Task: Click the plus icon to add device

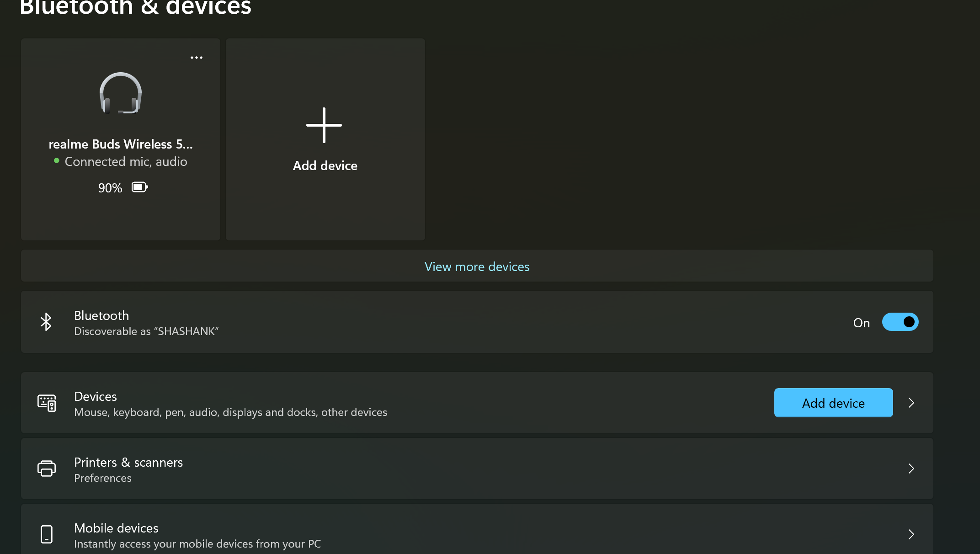Action: click(x=324, y=125)
